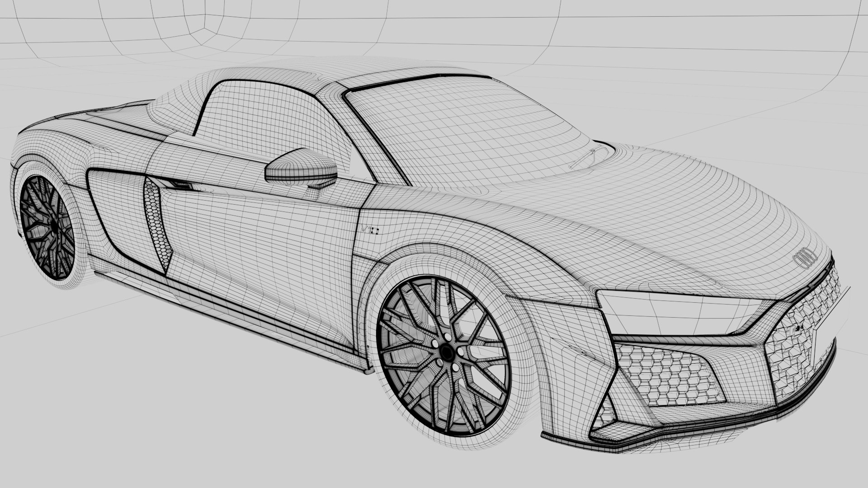Click the honeycomb side air-blade vent

click(158, 225)
